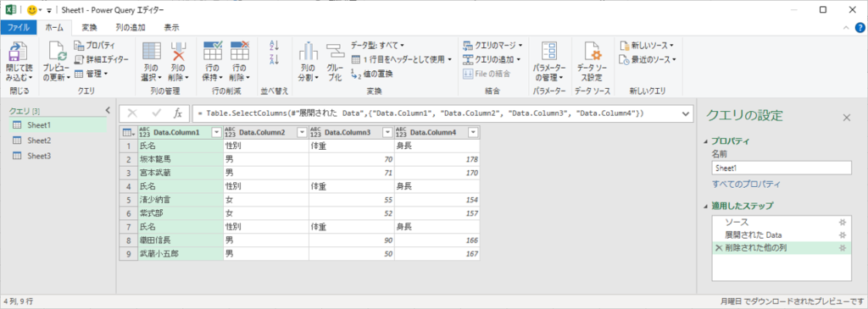Click the 名前 input field containing Sheet1
Viewport: 868px width, 309px height.
point(781,168)
